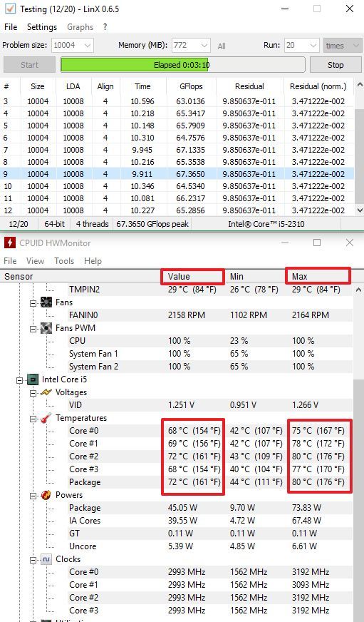Screen dimensions: 364x622
Task: Open the Memory (MiB) dropdown
Action: (x=191, y=45)
